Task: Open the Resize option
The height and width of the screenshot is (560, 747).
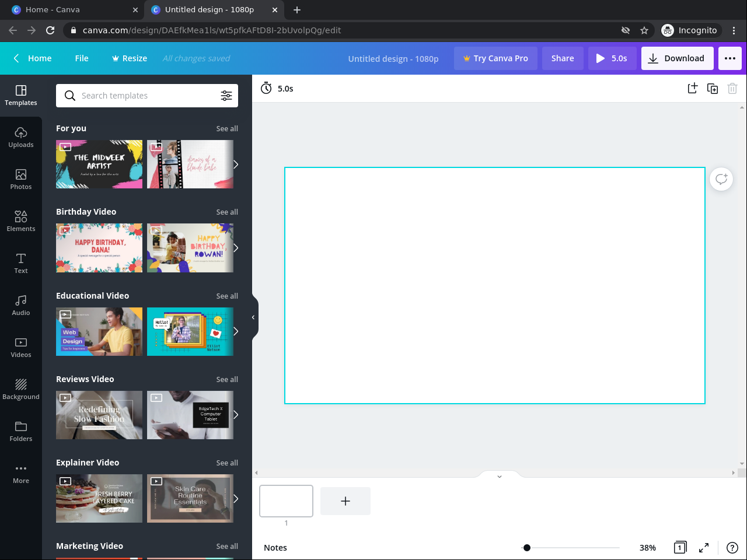Action: click(x=130, y=58)
